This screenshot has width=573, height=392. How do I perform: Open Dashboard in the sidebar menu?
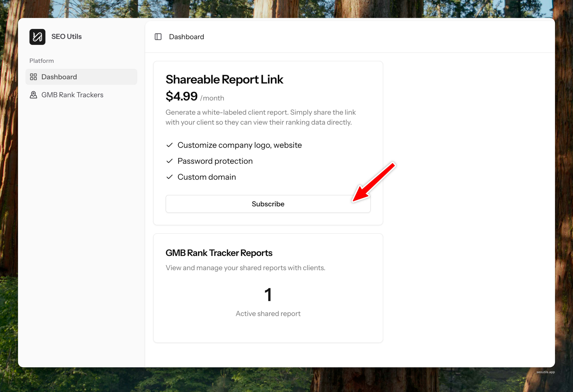click(x=59, y=77)
